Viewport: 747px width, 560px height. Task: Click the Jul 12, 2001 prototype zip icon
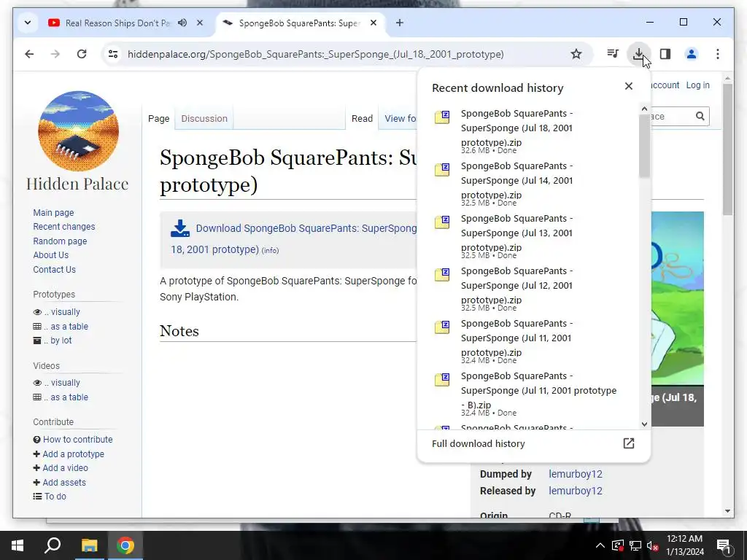(442, 274)
